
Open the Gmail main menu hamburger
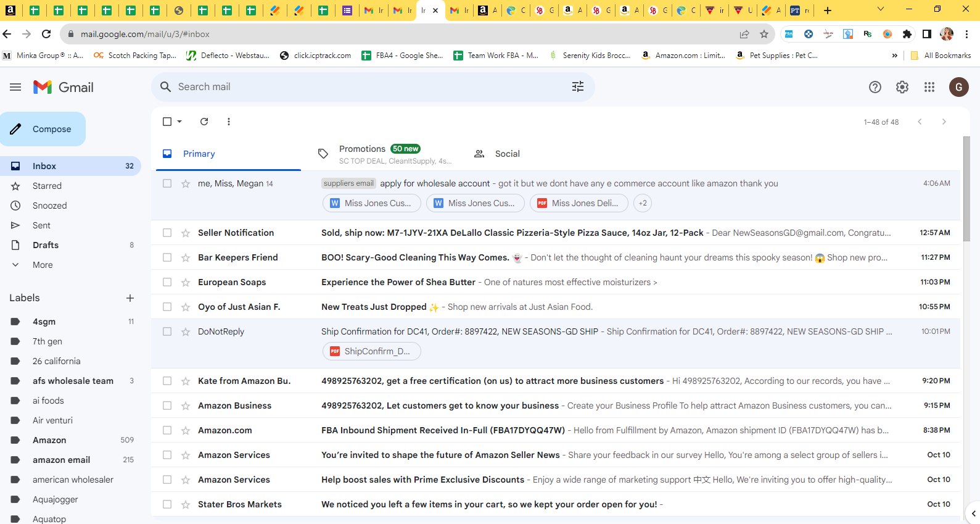(15, 87)
